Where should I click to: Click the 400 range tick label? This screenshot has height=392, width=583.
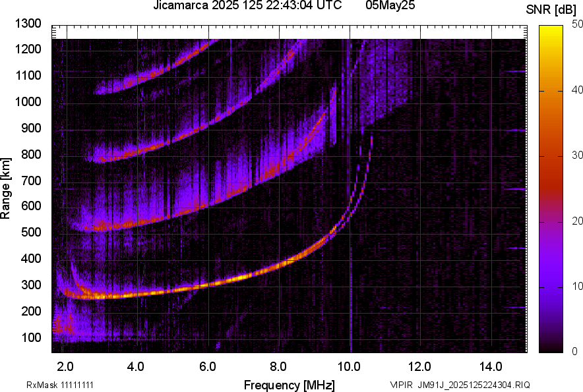coord(31,259)
